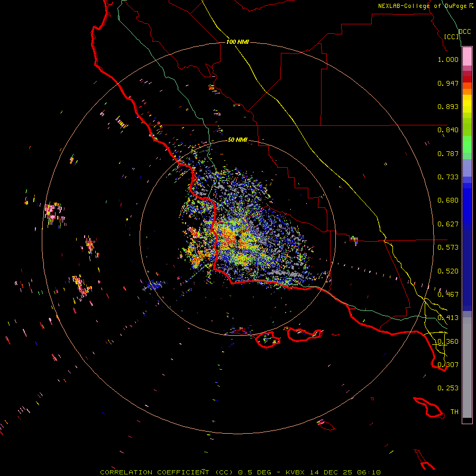
Task: Click the 0.520 color scale value
Action: [x=448, y=271]
